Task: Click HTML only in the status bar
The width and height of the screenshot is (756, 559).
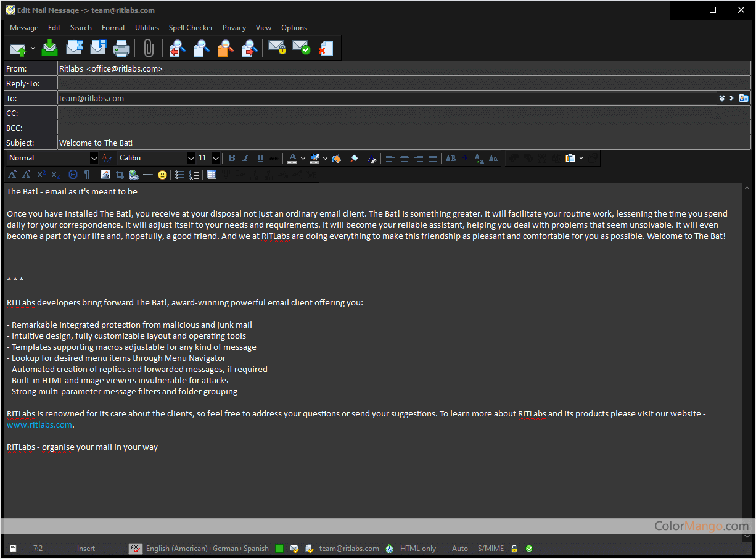Action: (417, 549)
